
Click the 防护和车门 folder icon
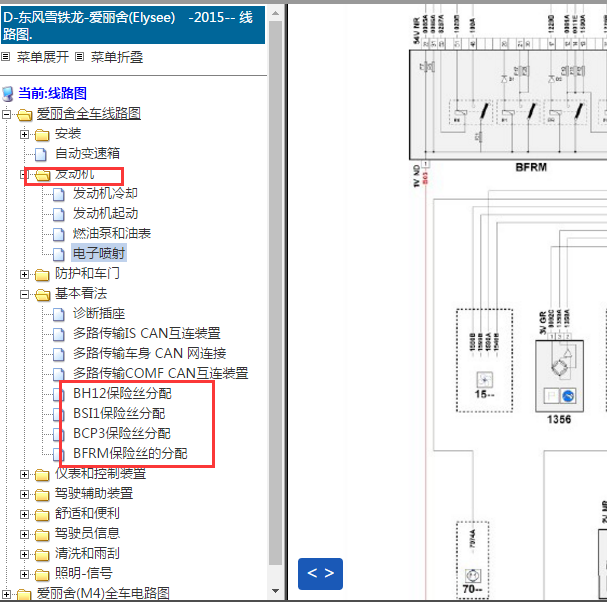click(42, 274)
